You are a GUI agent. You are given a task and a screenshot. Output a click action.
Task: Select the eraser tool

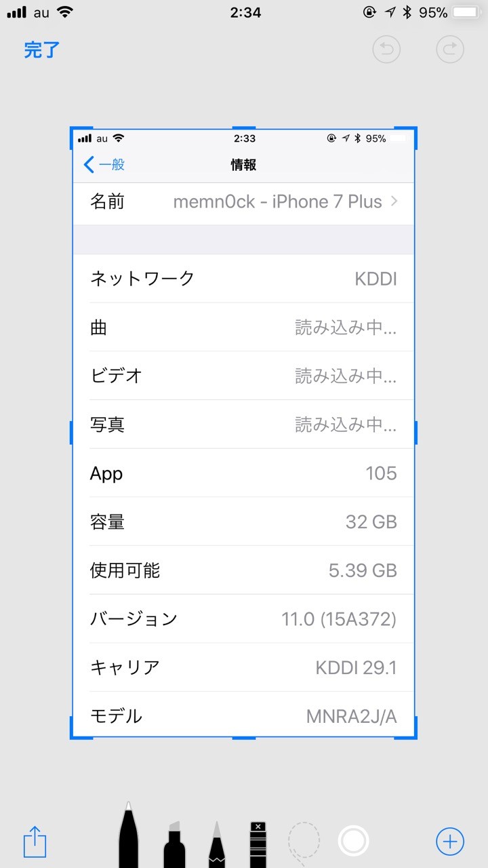[x=258, y=844]
